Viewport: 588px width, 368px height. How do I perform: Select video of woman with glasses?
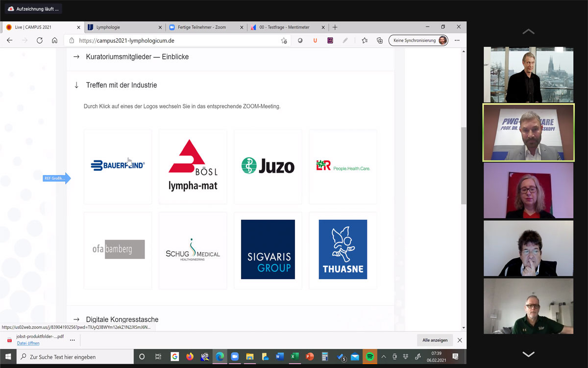528,190
